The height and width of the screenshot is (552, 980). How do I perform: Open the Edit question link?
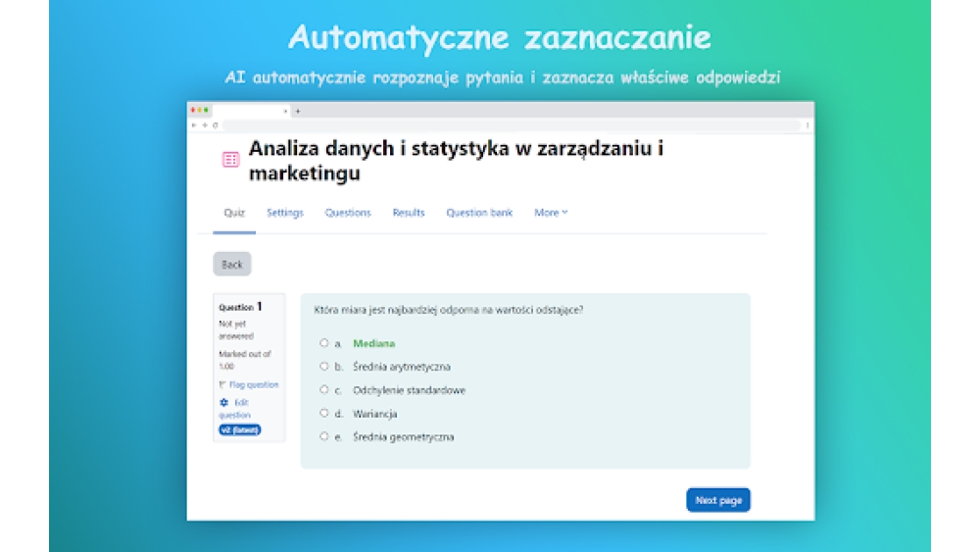pos(235,408)
